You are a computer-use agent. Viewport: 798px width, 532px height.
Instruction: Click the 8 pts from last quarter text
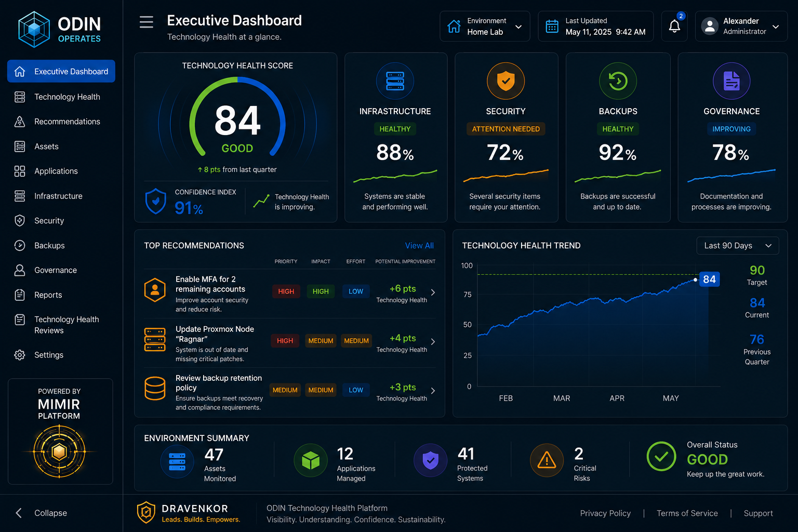coord(237,169)
